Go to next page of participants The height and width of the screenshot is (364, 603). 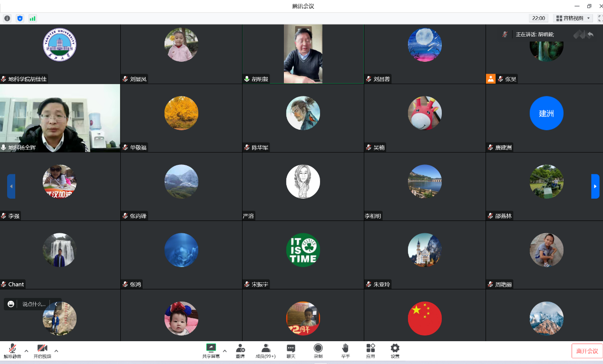pos(595,186)
